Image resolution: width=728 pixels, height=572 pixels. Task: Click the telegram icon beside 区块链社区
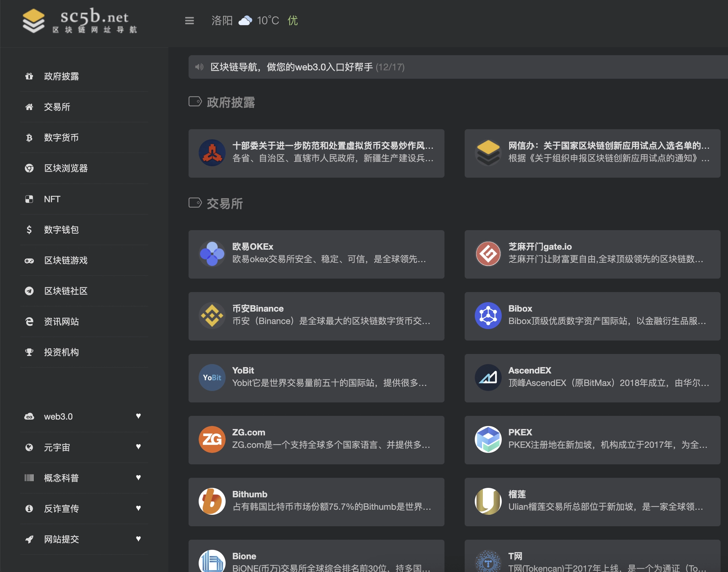tap(29, 291)
